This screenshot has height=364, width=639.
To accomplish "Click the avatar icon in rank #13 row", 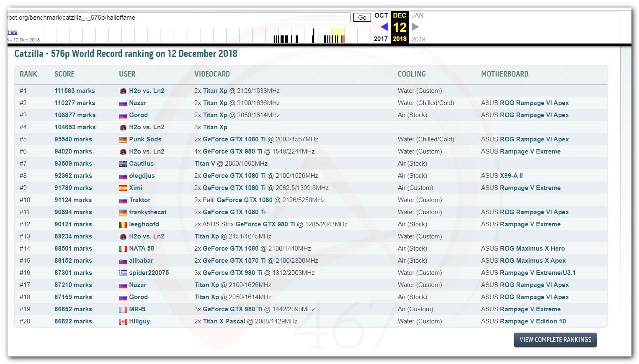I will [x=123, y=236].
